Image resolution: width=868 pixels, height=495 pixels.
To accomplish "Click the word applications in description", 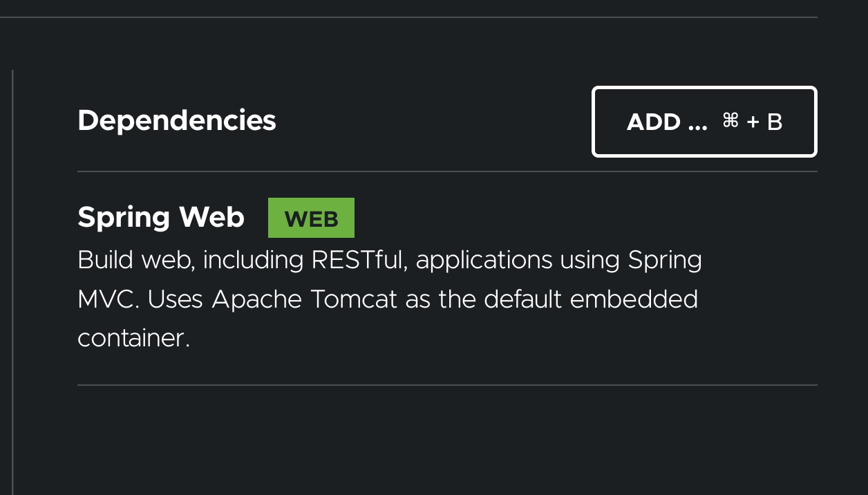I will (x=484, y=260).
